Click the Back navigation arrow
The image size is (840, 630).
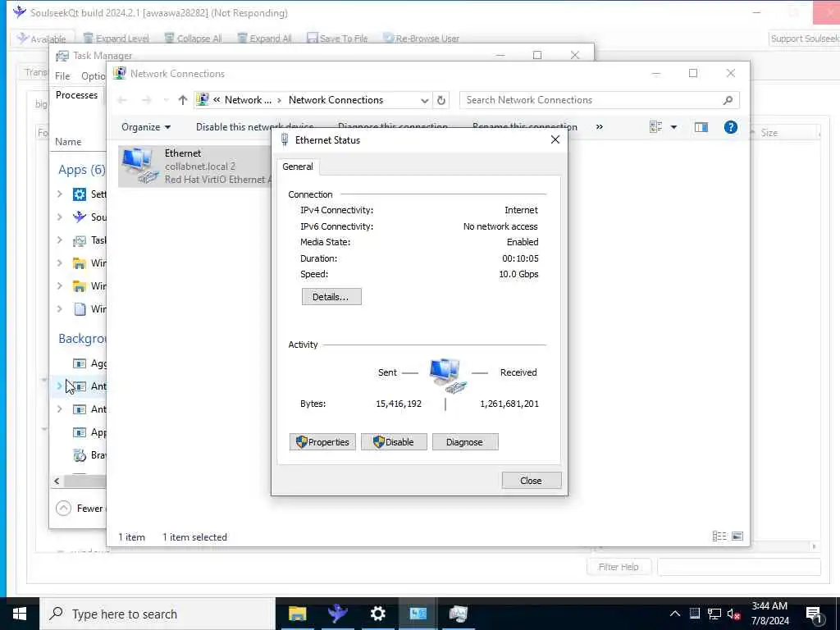click(122, 100)
